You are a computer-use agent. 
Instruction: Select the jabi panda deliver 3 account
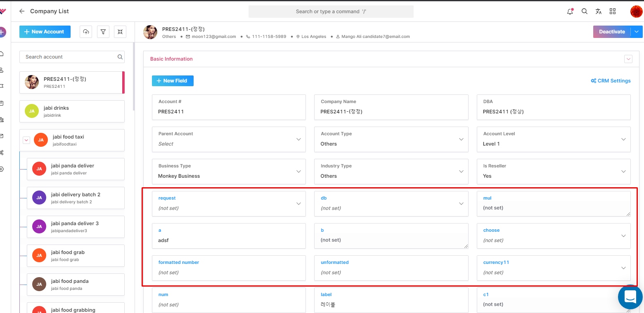[x=76, y=227]
